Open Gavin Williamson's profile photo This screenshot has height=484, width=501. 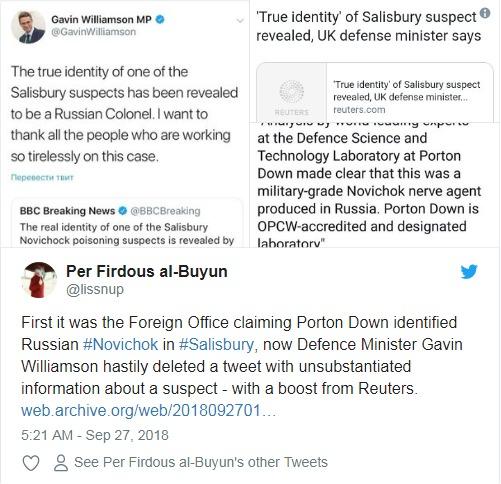pyautogui.click(x=28, y=27)
